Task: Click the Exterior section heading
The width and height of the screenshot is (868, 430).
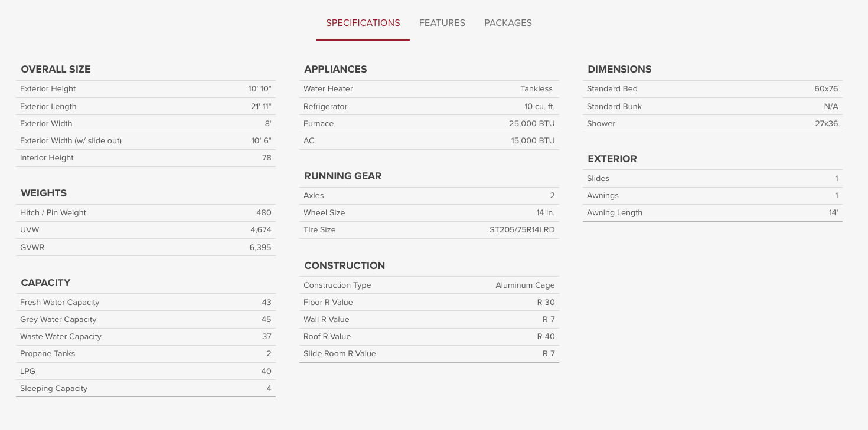Action: 612,159
